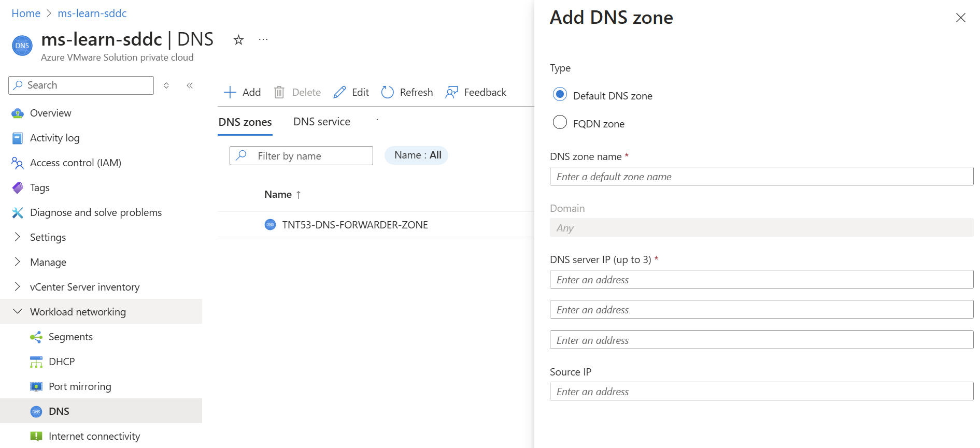
Task: Click the DNS icon of the TNT53 zone row
Action: 270,225
